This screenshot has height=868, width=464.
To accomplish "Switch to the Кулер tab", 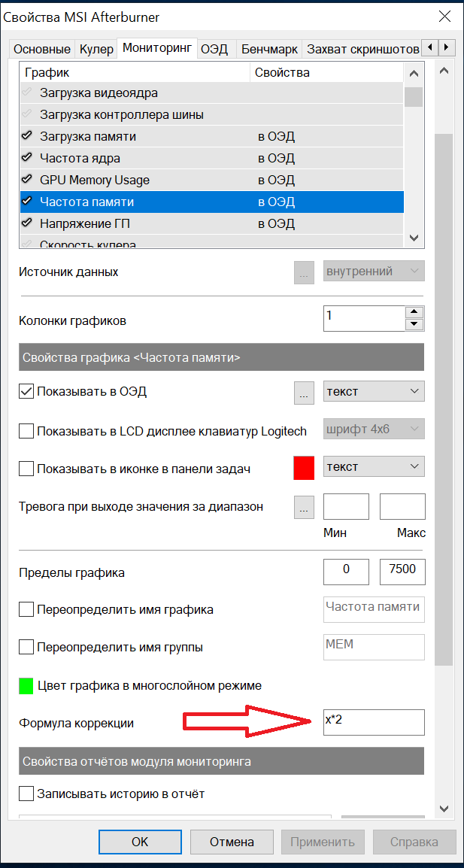I will pyautogui.click(x=96, y=49).
